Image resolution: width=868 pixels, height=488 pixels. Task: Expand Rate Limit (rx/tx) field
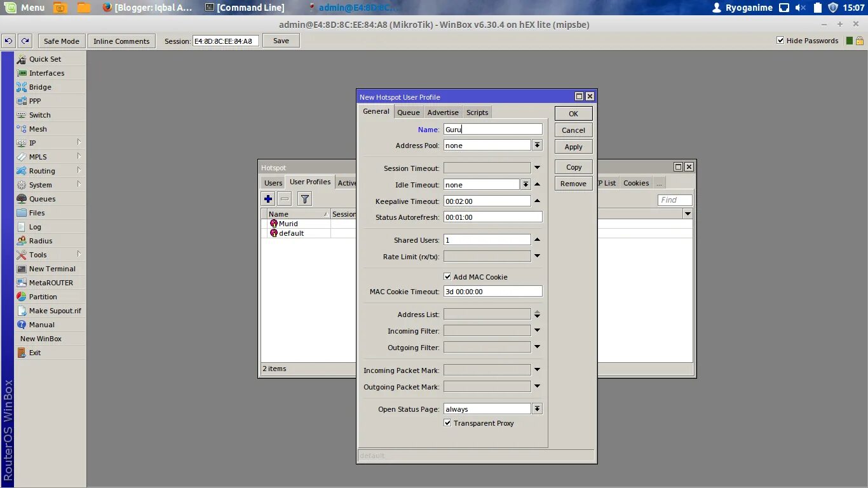pyautogui.click(x=537, y=257)
